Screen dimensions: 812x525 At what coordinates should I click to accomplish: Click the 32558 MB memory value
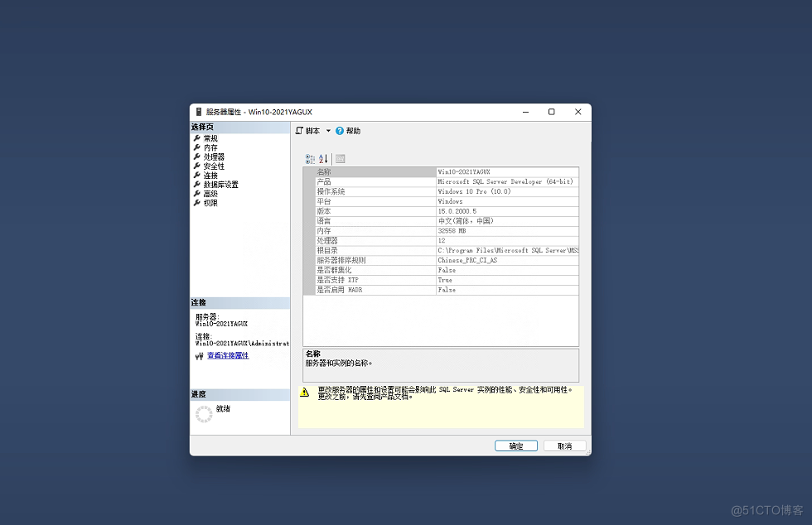[452, 231]
